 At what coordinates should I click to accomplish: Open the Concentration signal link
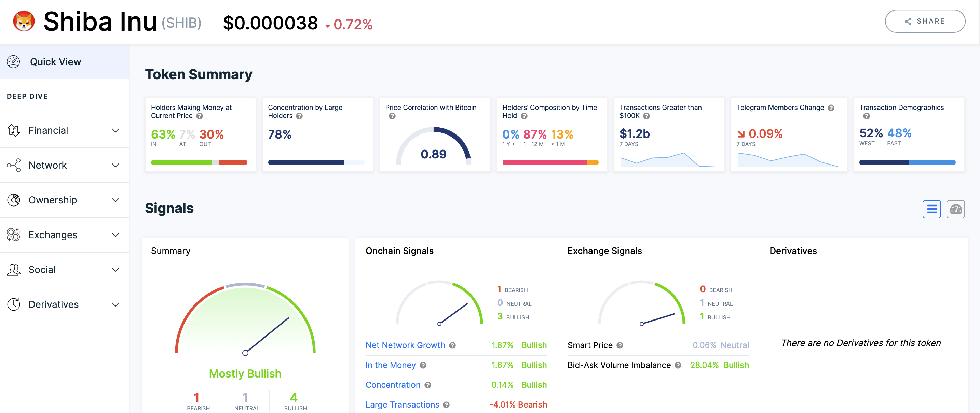pyautogui.click(x=393, y=385)
